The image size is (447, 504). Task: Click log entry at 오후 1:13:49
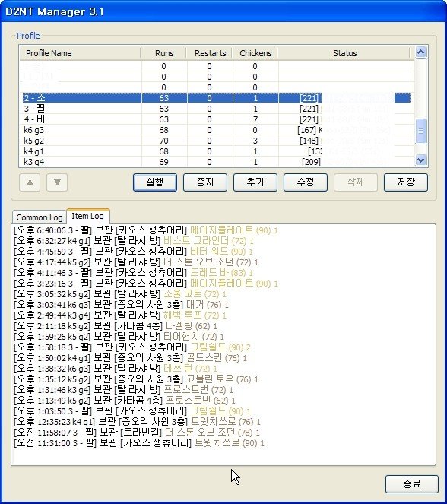[x=125, y=400]
